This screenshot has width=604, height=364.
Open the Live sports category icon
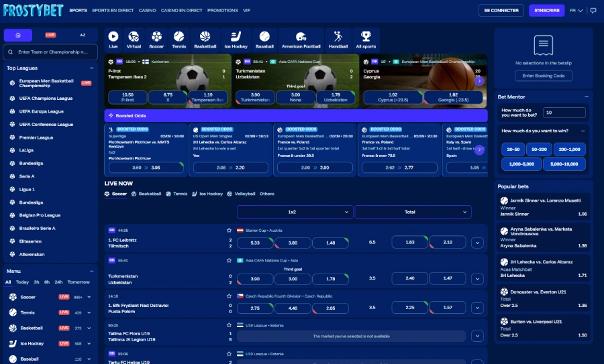tap(113, 40)
